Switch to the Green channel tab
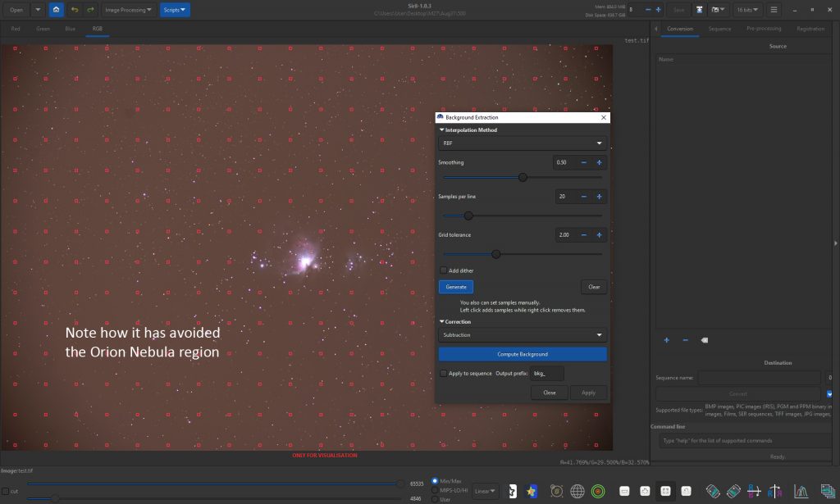840x504 pixels. click(43, 29)
